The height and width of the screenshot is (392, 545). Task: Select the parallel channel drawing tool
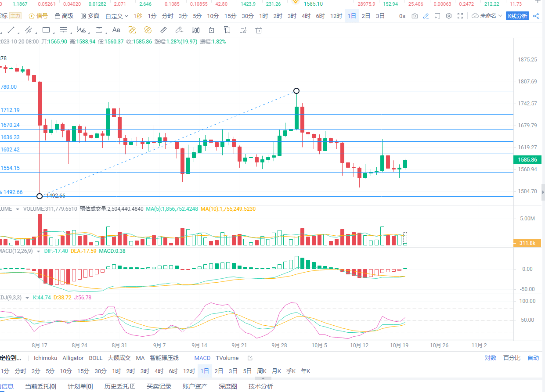point(29,30)
